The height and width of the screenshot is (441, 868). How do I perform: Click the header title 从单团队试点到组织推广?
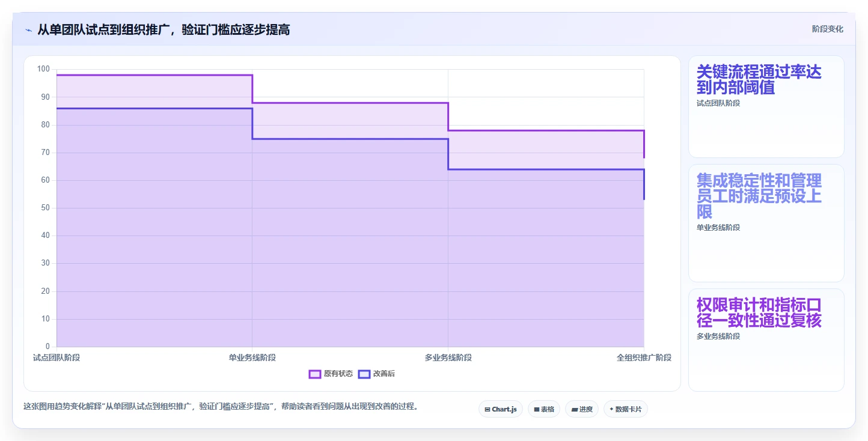[x=164, y=29]
